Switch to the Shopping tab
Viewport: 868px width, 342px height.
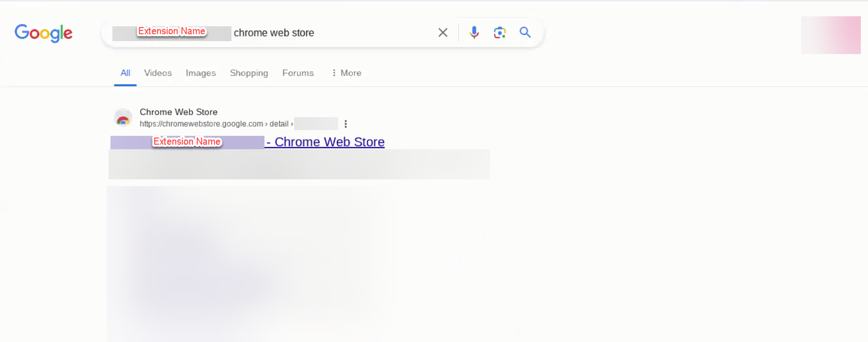pyautogui.click(x=249, y=73)
